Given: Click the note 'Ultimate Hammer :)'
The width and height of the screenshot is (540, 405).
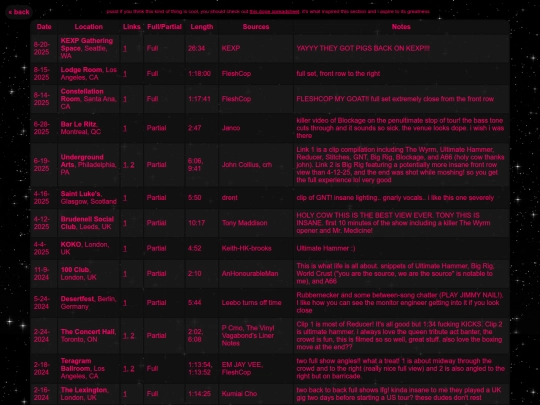Looking at the screenshot, I should 326,248.
